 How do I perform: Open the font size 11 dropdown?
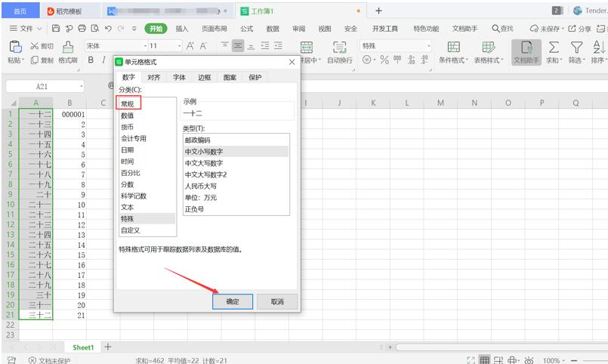click(179, 46)
